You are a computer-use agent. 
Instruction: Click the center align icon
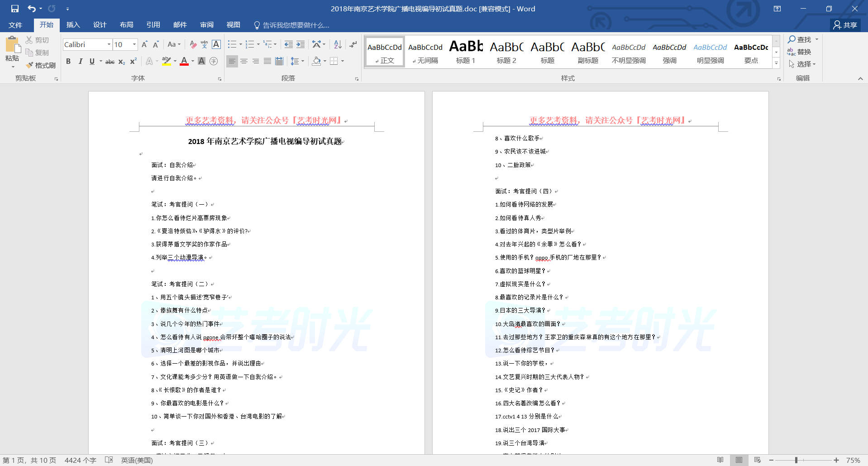pos(244,61)
